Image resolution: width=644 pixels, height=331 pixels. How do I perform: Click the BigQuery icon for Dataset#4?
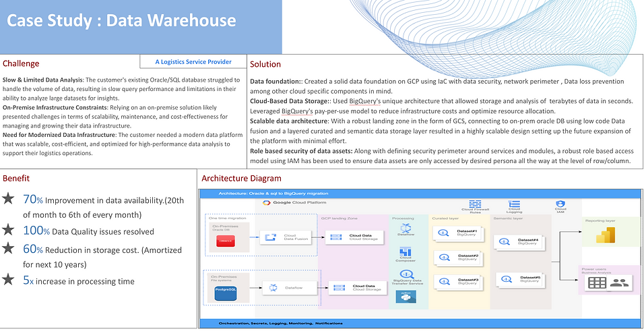click(x=505, y=241)
